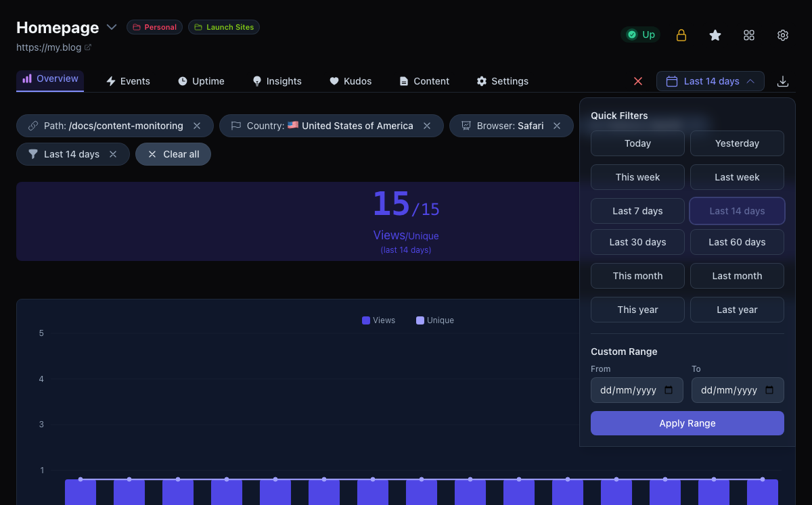Click the download export icon
This screenshot has width=812, height=505.
pyautogui.click(x=783, y=81)
